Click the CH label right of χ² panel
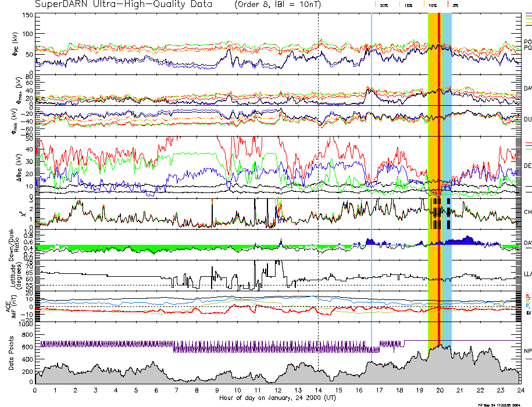Image resolution: width=532 pixels, height=407 pixels. click(x=528, y=212)
